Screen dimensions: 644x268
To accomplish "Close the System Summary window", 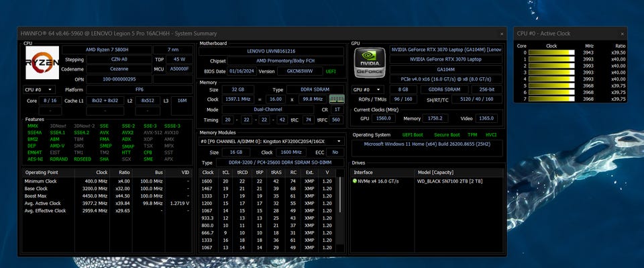I will pyautogui.click(x=502, y=34).
